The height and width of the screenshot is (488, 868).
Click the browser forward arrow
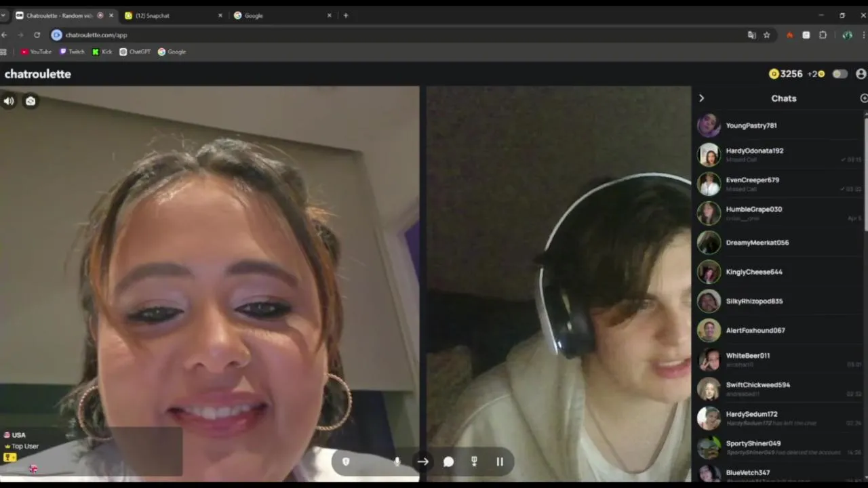point(20,35)
